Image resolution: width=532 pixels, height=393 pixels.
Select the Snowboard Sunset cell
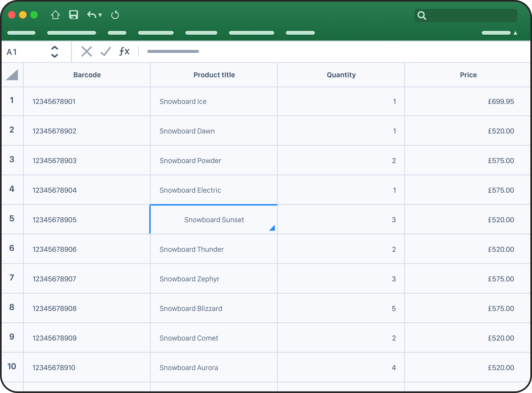[214, 219]
